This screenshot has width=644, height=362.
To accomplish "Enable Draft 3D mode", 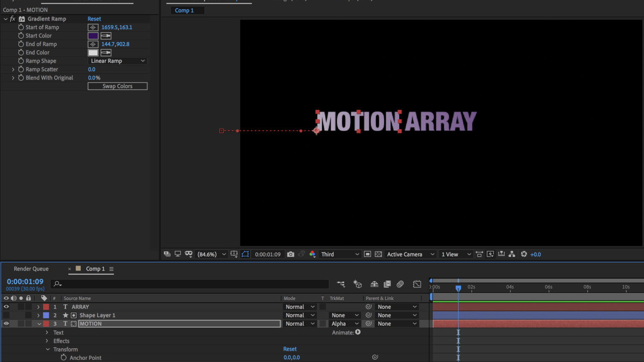I will (x=357, y=284).
